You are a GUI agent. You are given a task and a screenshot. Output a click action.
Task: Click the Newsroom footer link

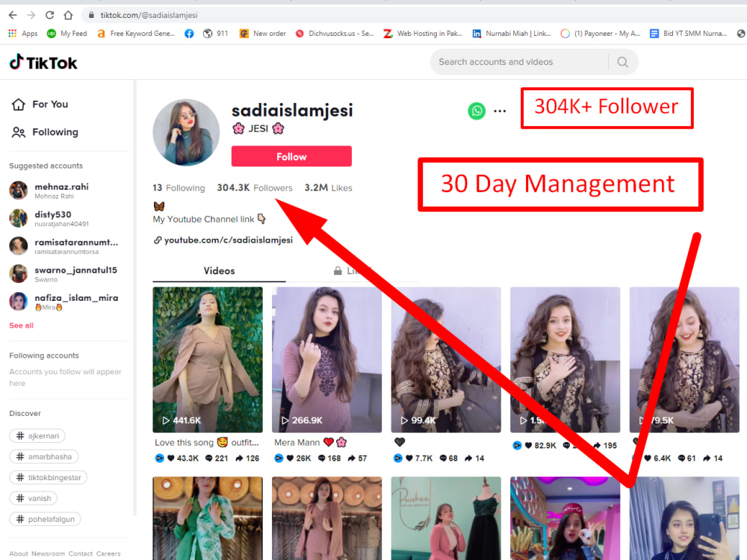48,554
